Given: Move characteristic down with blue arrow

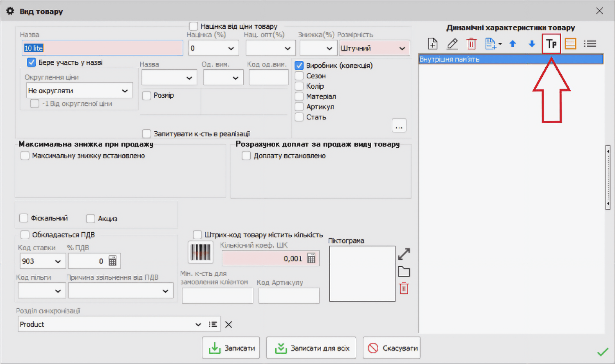Looking at the screenshot, I should 532,43.
